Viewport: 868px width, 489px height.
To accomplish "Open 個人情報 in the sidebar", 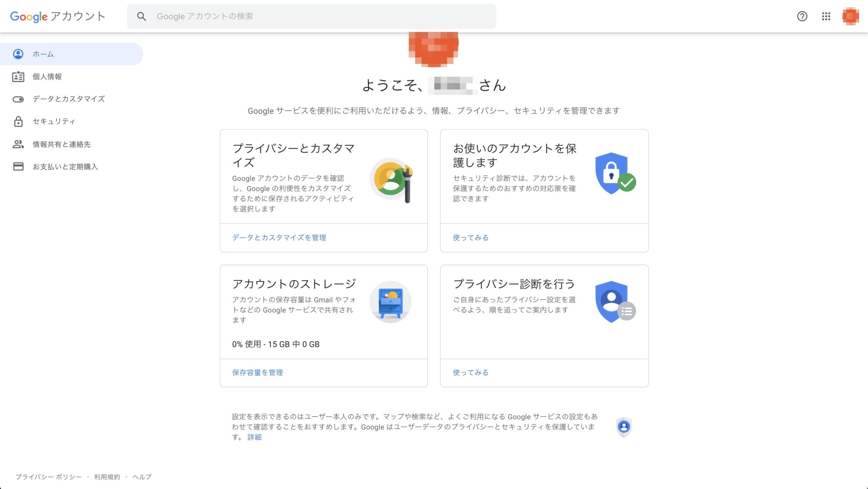I will (x=72, y=77).
